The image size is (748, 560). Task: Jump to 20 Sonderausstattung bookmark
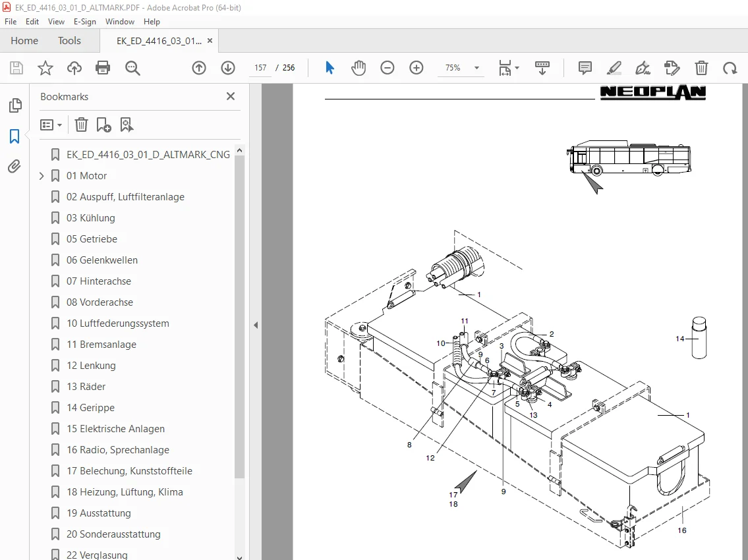coord(113,534)
